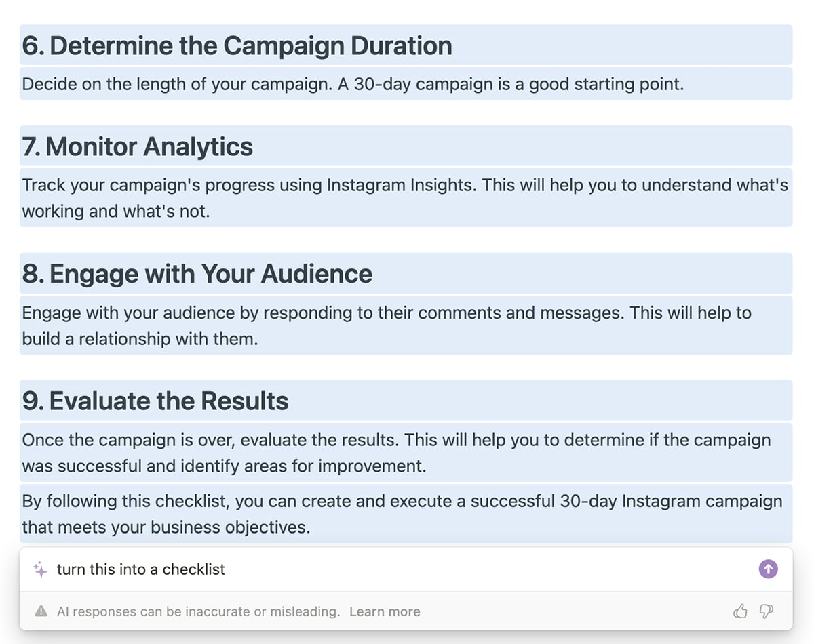Click heading 'Engage with Your Audience'
814x644 pixels.
click(197, 274)
